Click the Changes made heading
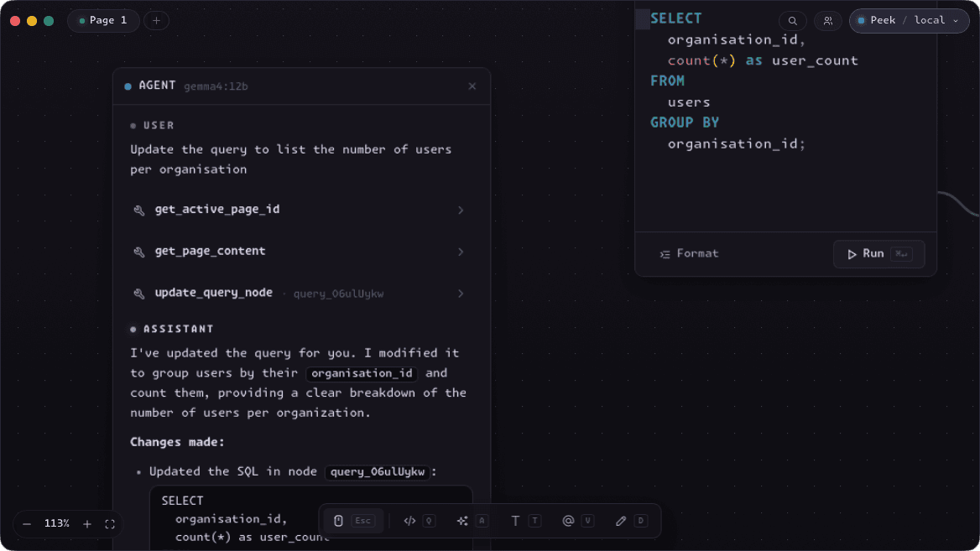 178,442
